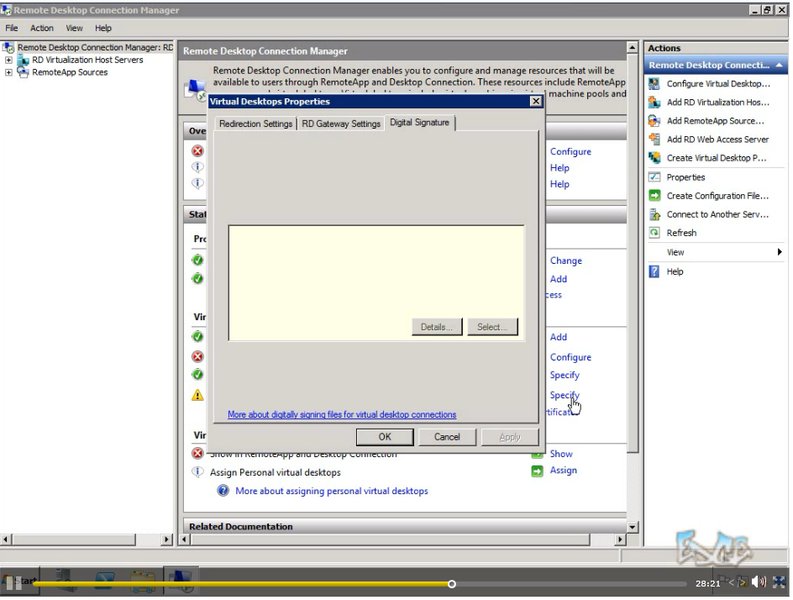Click the fullscreen icon in video player bar

coord(779,582)
